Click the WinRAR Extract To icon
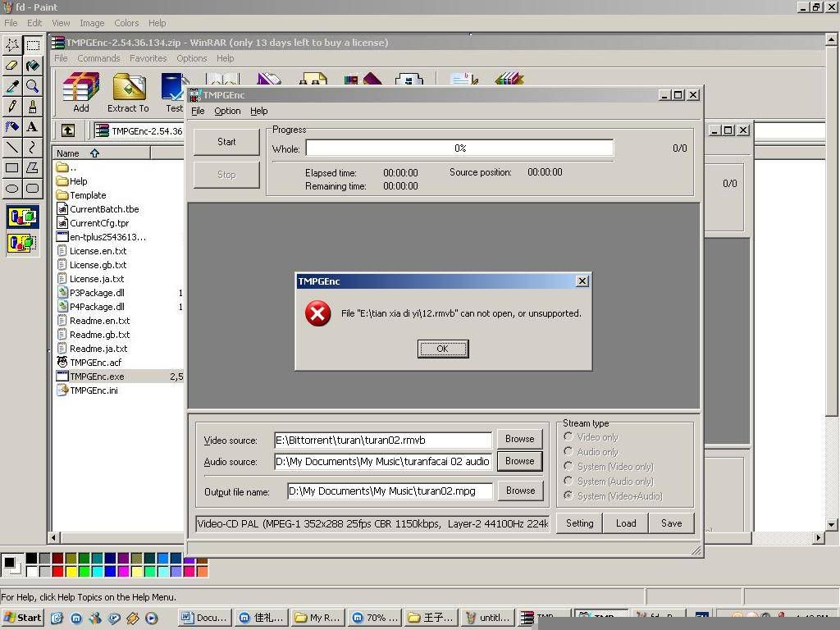The width and height of the screenshot is (840, 630). [x=128, y=92]
